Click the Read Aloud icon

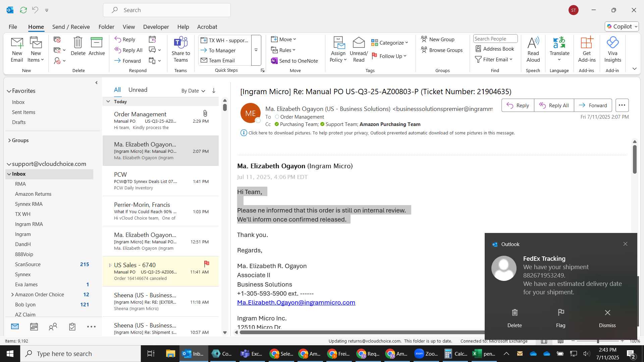click(533, 43)
